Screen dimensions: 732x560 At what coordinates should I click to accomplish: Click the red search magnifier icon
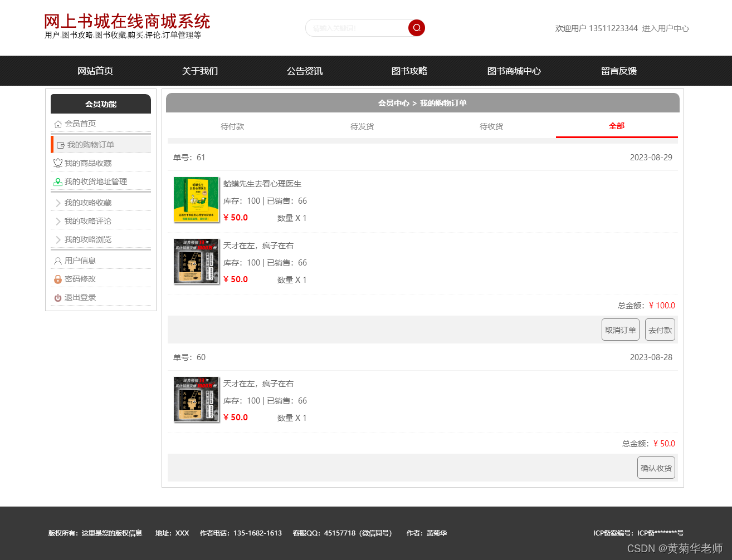click(416, 28)
